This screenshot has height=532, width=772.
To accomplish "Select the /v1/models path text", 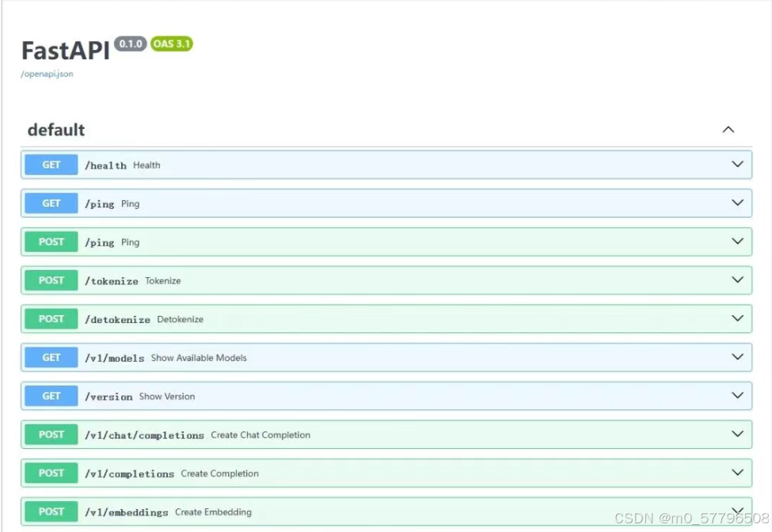I will [114, 358].
